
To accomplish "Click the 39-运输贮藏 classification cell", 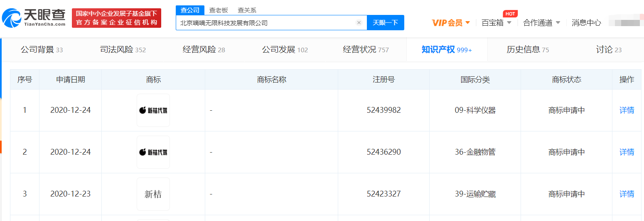I will click(475, 194).
